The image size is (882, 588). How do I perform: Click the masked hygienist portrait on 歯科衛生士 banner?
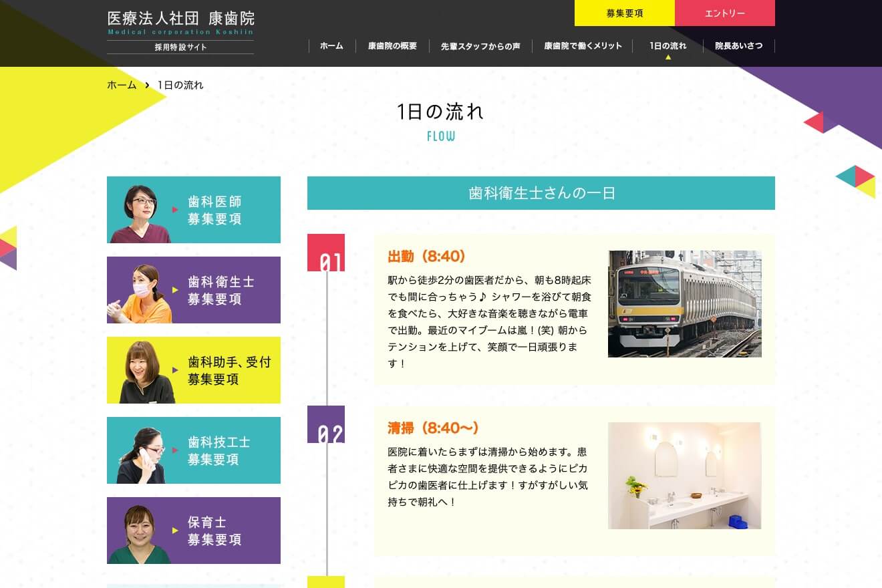(140, 294)
